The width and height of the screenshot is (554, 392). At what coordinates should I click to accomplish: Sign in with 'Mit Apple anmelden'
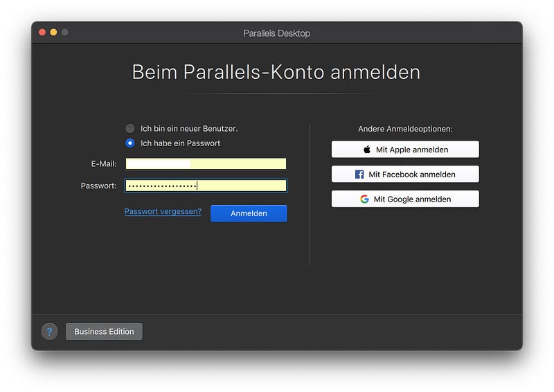(405, 150)
